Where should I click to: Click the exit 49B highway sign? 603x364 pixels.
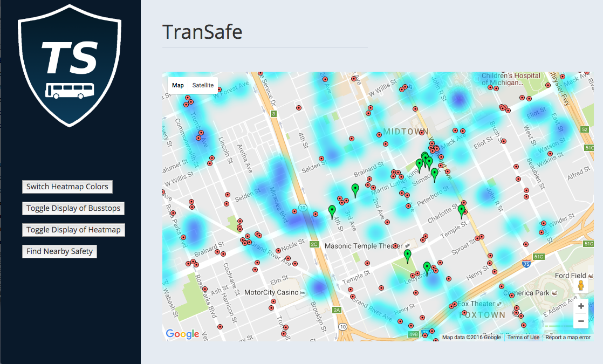click(x=413, y=334)
